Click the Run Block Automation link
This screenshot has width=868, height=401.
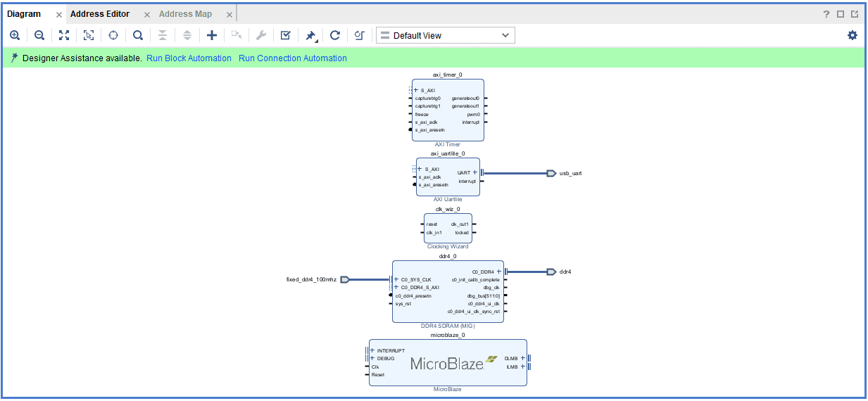pyautogui.click(x=189, y=58)
